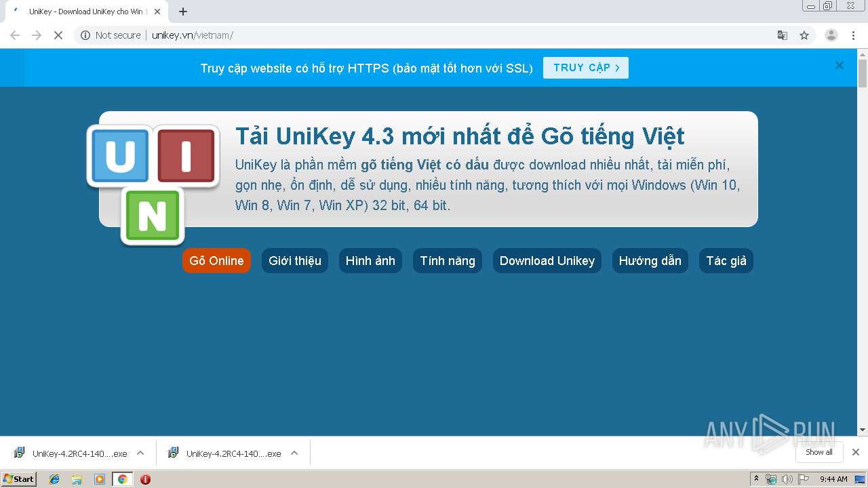The height and width of the screenshot is (488, 868).
Task: Click the Tải UniKey 4.3 heading
Action: (460, 136)
